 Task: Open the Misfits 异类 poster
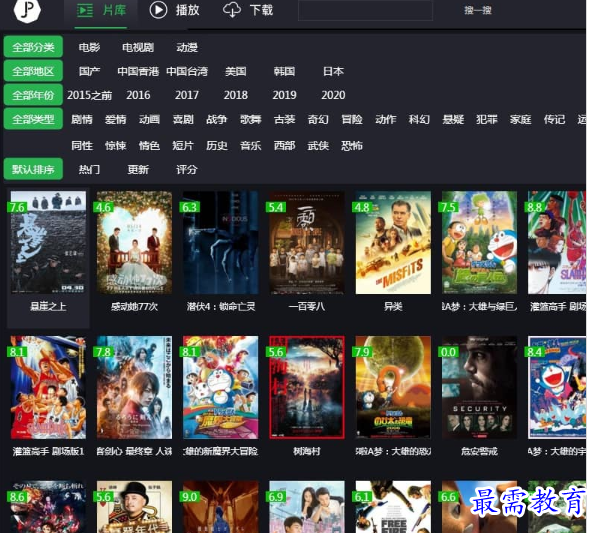pos(393,242)
